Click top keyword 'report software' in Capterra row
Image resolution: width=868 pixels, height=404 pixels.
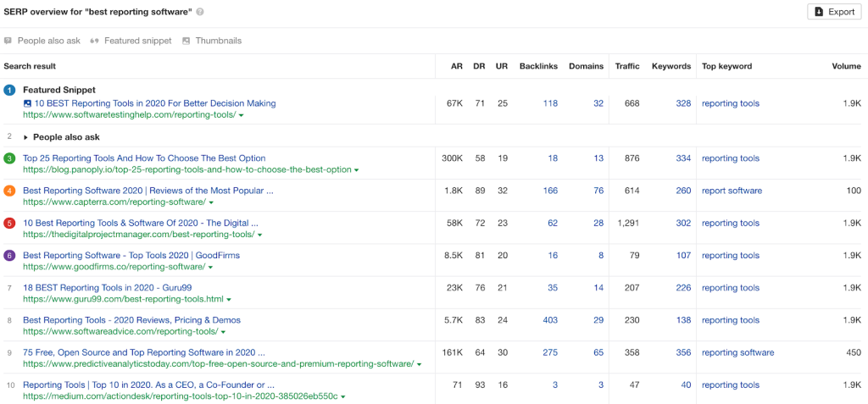pos(732,191)
